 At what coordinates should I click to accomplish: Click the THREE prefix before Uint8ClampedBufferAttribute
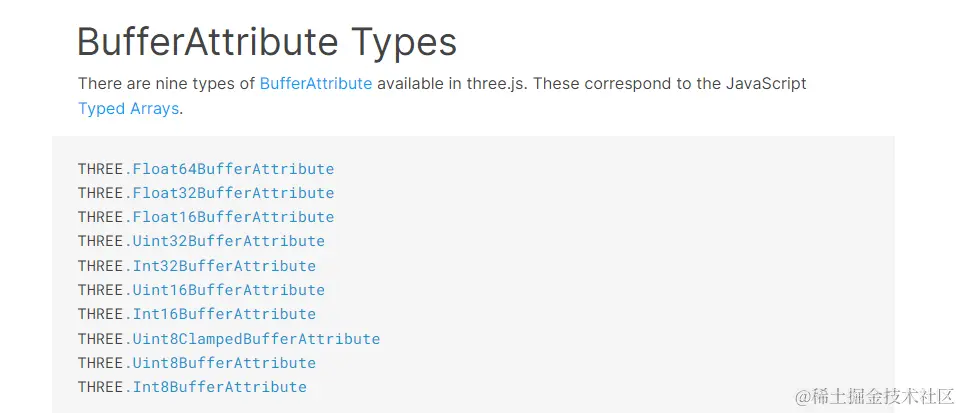[100, 339]
